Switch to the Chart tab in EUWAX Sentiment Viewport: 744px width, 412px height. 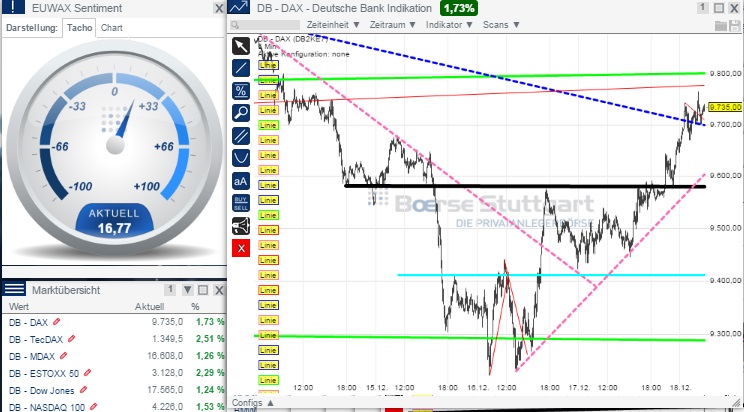(112, 28)
